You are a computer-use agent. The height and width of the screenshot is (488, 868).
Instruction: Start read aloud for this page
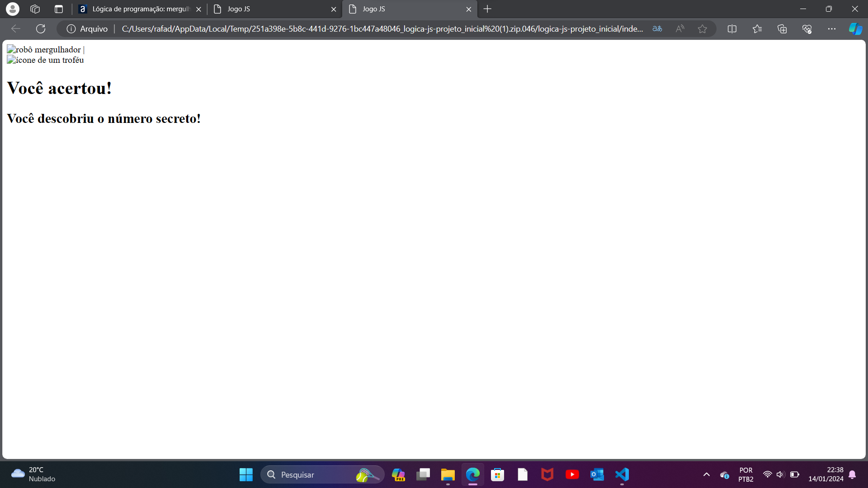click(x=680, y=29)
